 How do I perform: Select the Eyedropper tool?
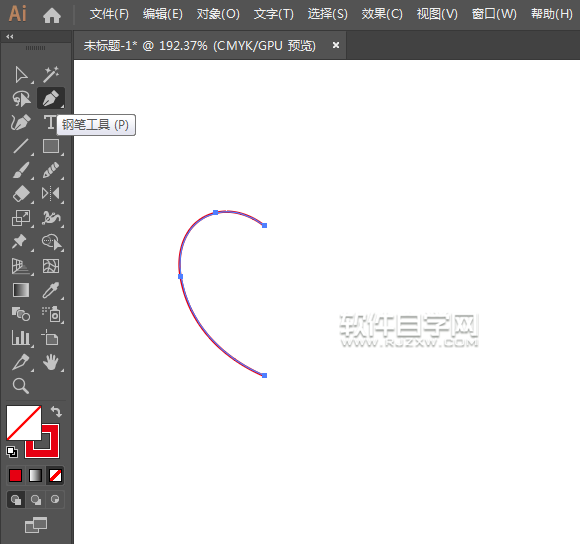pos(51,290)
